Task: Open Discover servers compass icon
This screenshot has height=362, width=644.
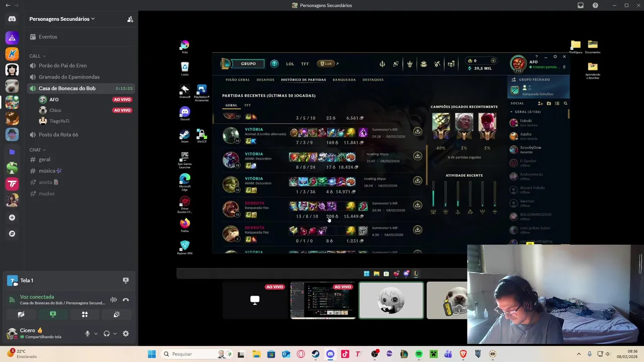Action: point(12,234)
